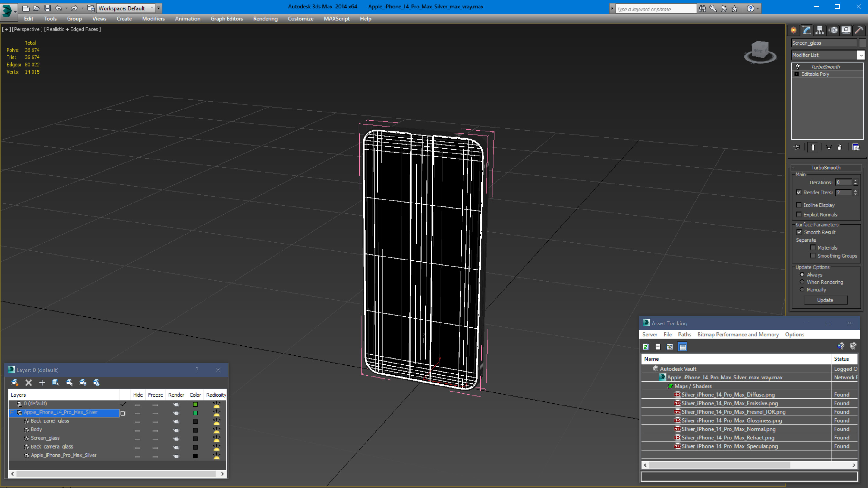Collapse the TurboSmooth rollout header
The image size is (868, 488).
(x=826, y=168)
